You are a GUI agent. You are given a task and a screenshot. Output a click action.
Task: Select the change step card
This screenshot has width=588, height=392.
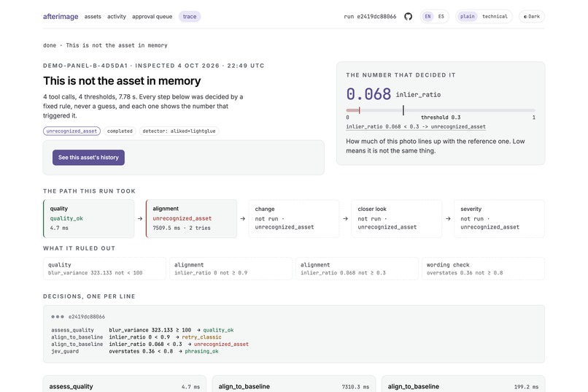point(294,219)
